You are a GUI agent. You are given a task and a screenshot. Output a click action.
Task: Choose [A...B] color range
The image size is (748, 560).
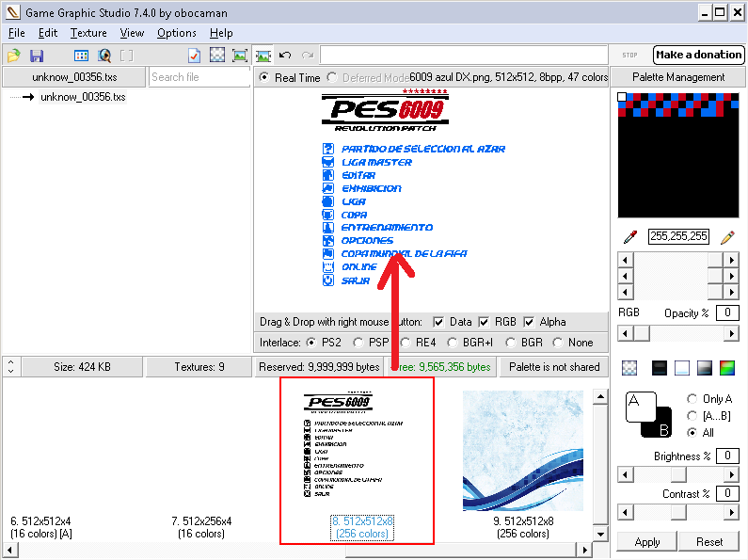[692, 415]
